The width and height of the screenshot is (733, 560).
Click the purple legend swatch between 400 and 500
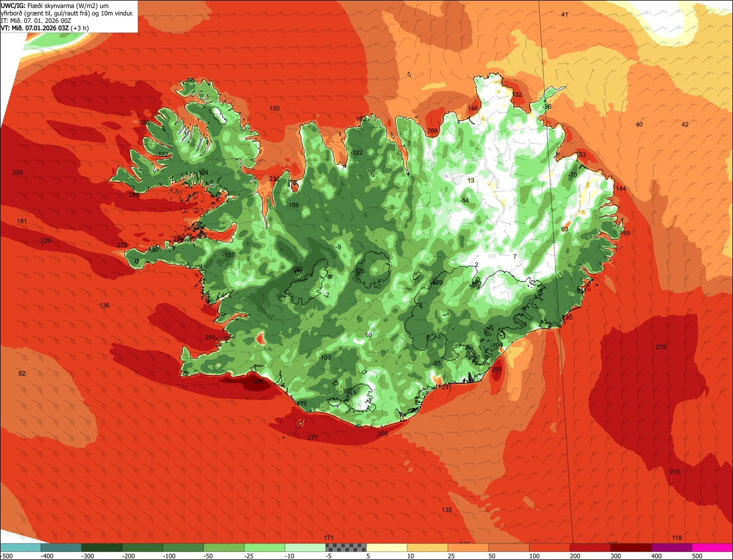click(672, 547)
